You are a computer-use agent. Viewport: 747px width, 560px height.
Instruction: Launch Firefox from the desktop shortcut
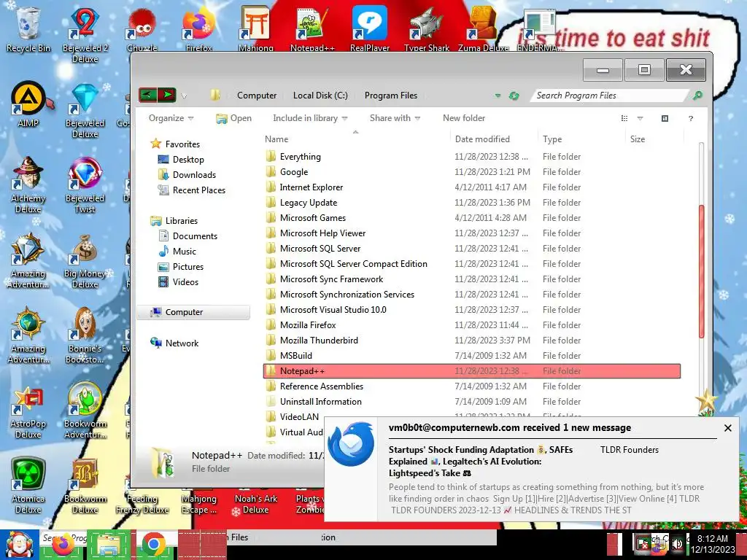coord(198,28)
